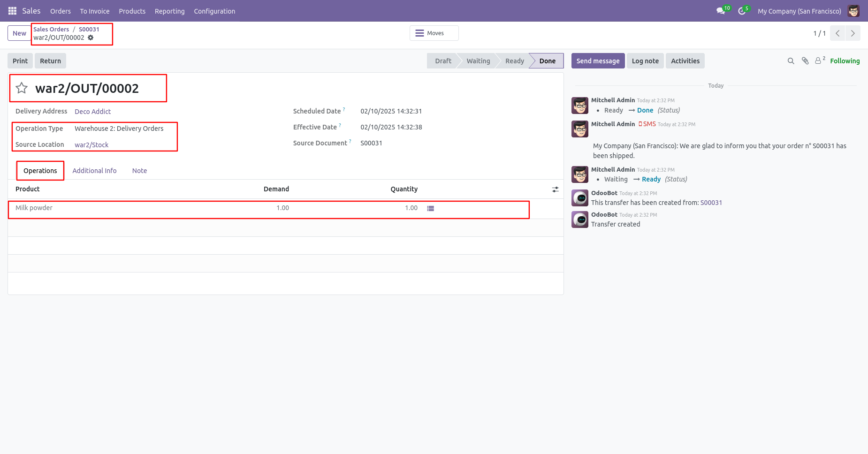Open the Deco Addict delivery address link
Viewport: 868px width, 454px height.
93,112
